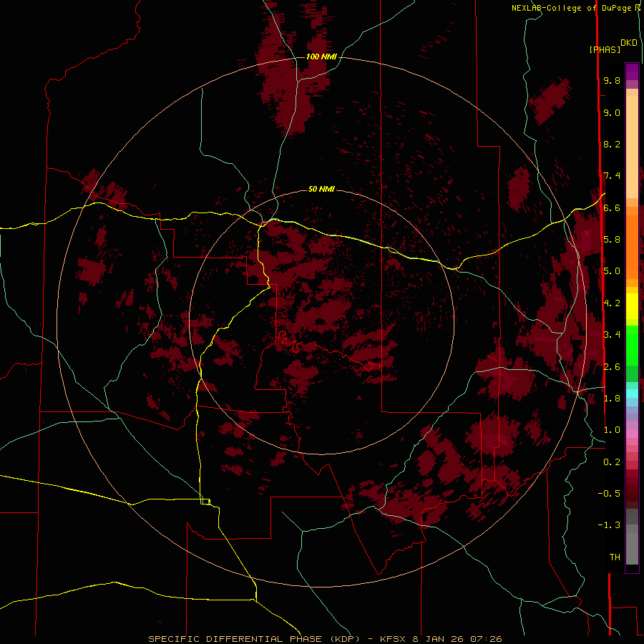Pick the pink legend color band
The width and height of the screenshot is (644, 644).
(x=632, y=434)
